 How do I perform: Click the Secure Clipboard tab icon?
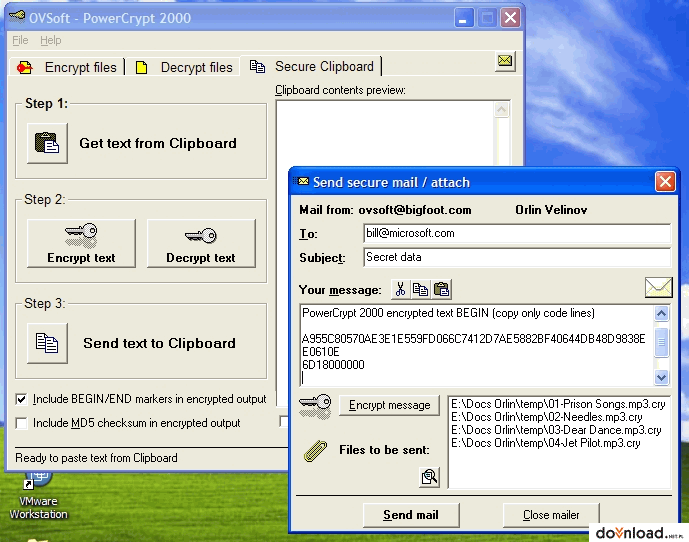point(257,66)
